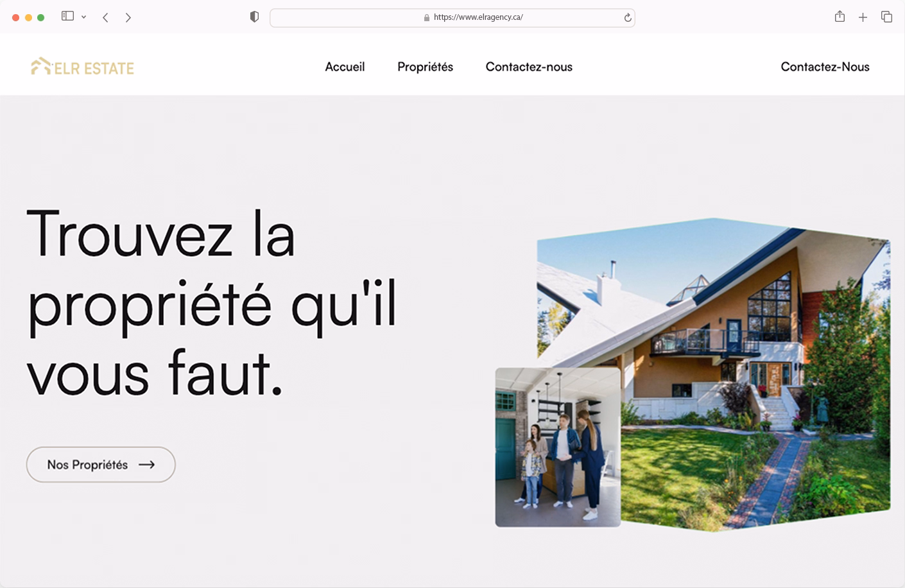Click the privacy shield icon
This screenshot has height=588, width=905.
[254, 16]
